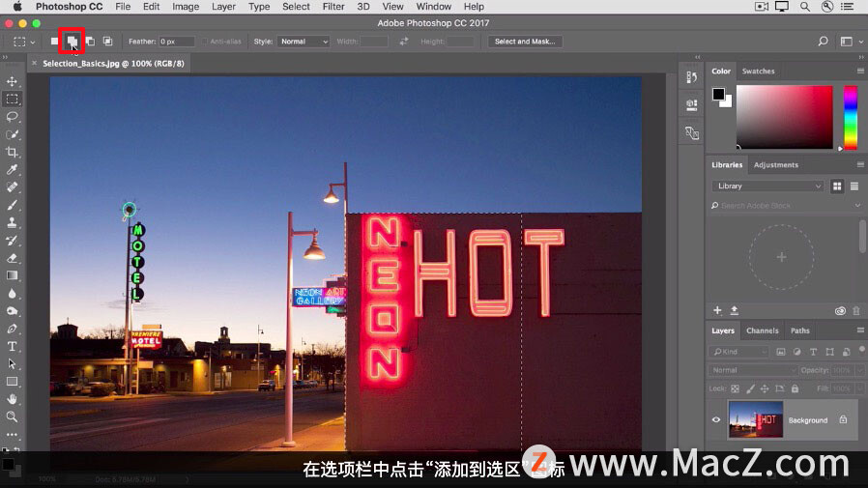Select the Rectangle shape tool

pos(12,381)
